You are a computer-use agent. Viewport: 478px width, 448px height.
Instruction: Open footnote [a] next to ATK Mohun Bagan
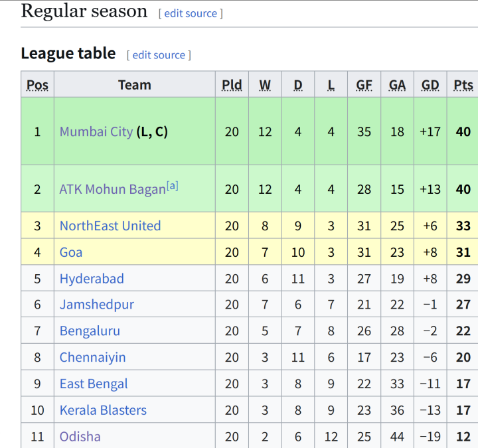[x=172, y=185]
